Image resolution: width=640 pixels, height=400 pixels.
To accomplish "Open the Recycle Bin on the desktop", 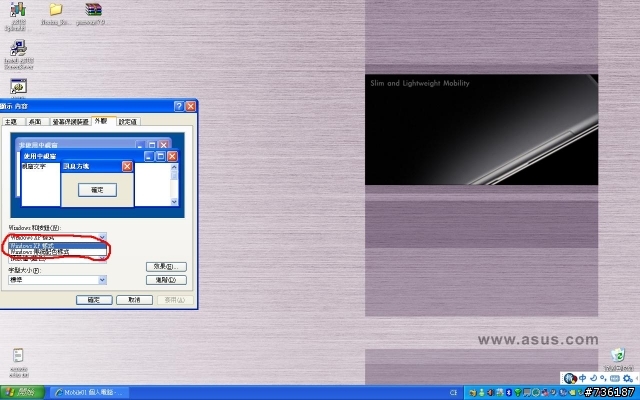I will click(x=618, y=358).
